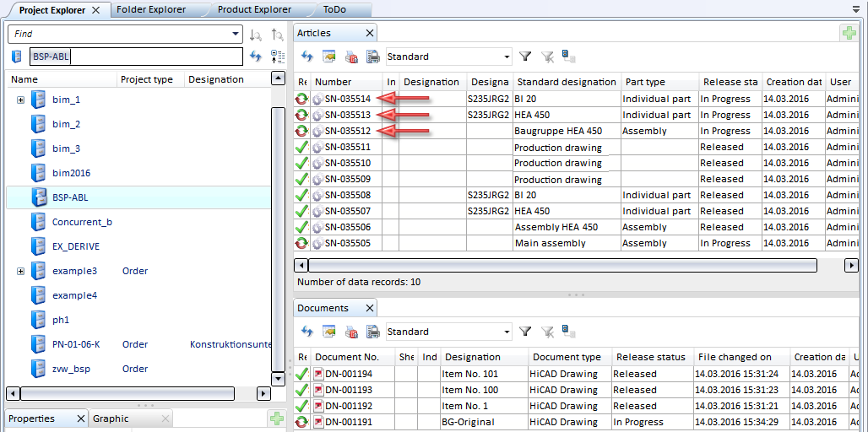The image size is (868, 432).
Task: Click the refresh icon in Documents toolbar
Action: (307, 332)
